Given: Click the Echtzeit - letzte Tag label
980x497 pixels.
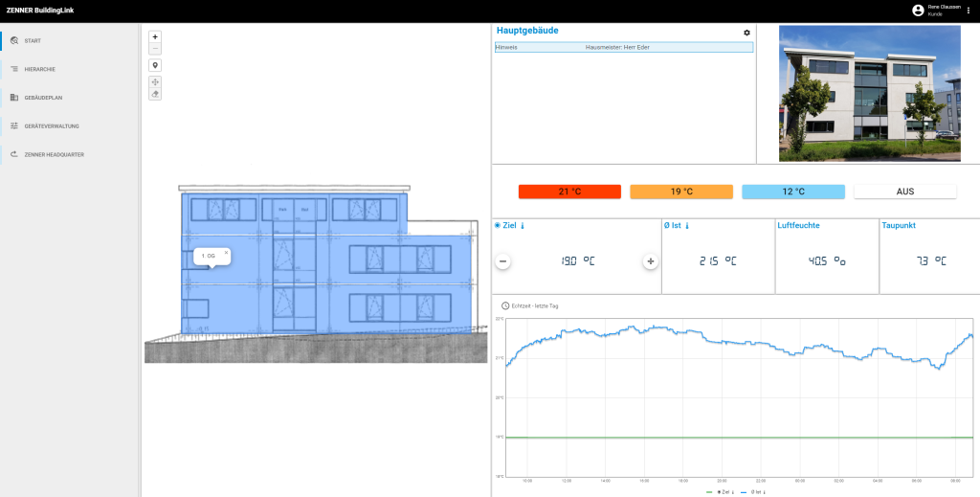Looking at the screenshot, I should click(535, 306).
